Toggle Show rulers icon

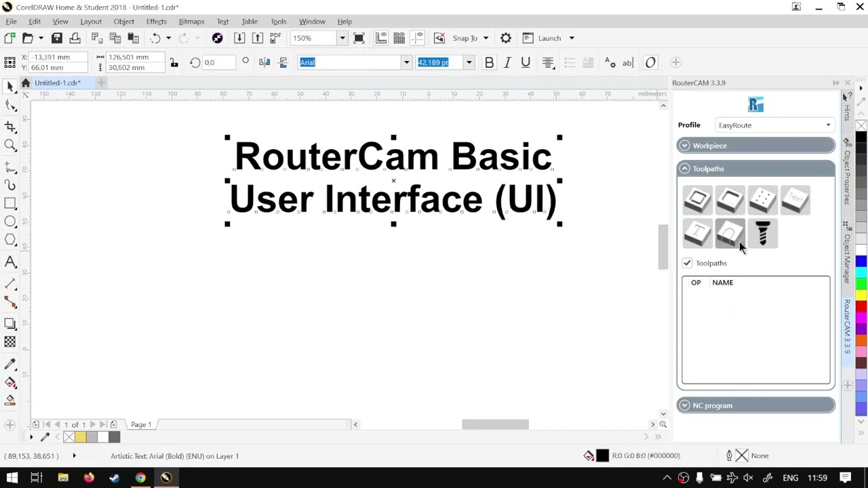(x=381, y=38)
